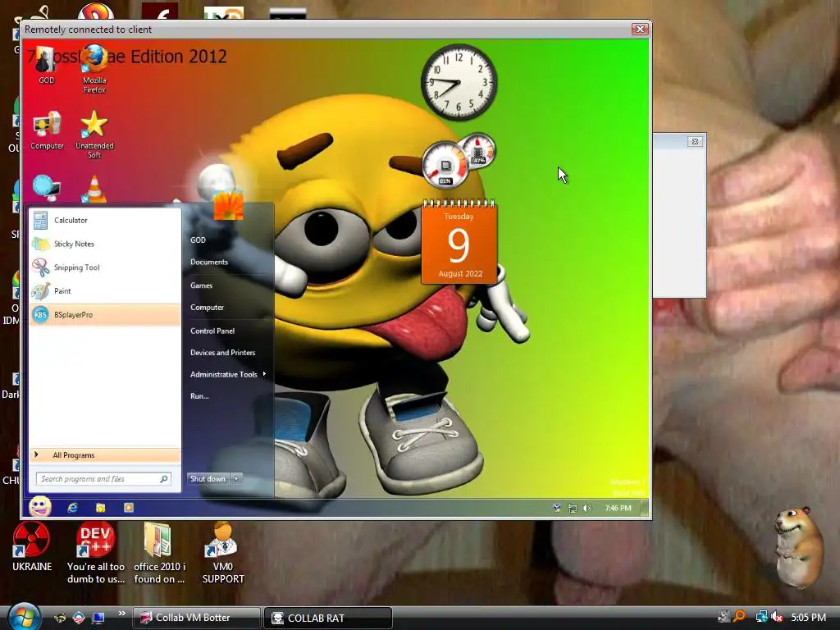Launch Snipping Tool from Start menu
840x630 pixels.
tap(104, 267)
